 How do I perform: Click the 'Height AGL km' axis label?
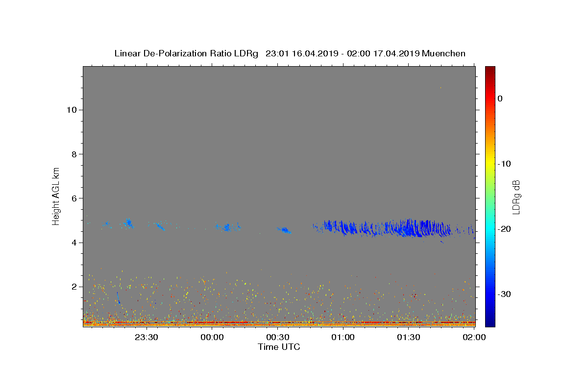click(56, 196)
